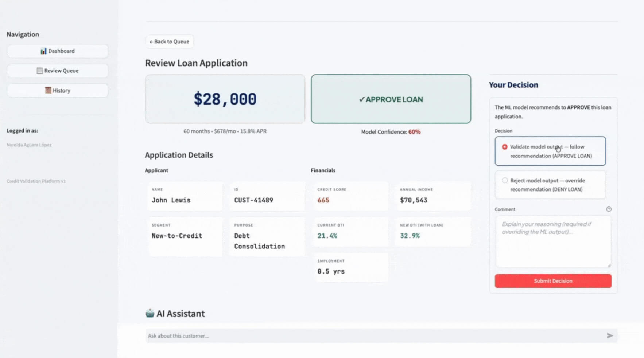Screen dimensions: 644x358
Task: Click the help icon beside Comment
Action: point(609,209)
